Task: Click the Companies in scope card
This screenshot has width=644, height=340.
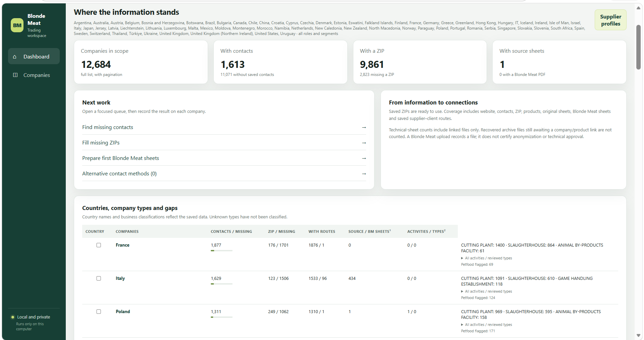Action: click(141, 62)
